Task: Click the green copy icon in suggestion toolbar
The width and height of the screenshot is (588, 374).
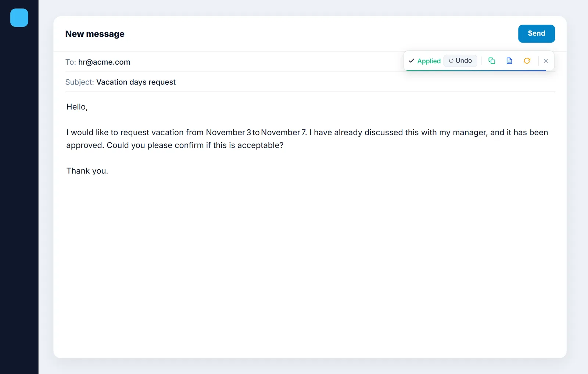Action: (491, 61)
